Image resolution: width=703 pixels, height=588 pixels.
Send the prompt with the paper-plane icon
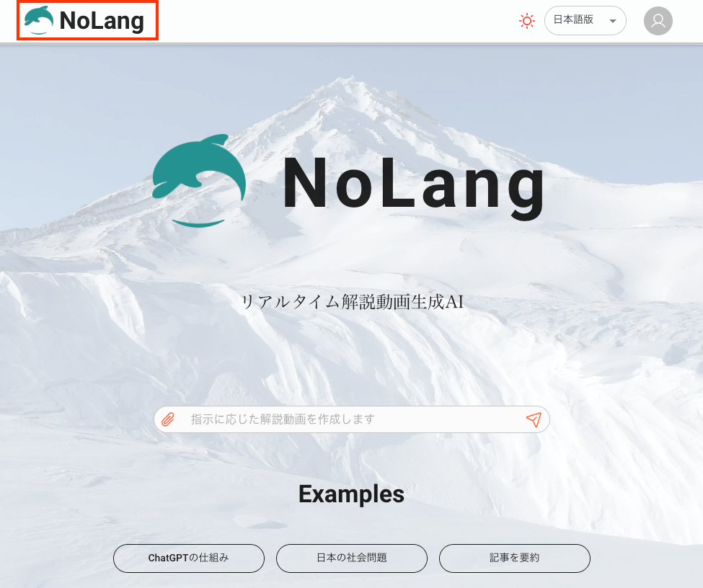tap(534, 419)
